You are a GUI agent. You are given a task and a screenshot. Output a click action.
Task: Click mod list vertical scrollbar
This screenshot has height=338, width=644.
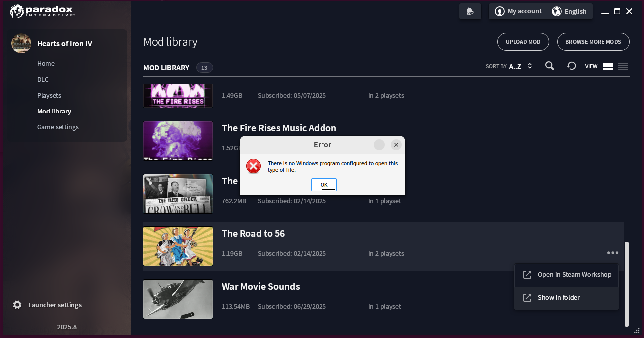pos(627,284)
